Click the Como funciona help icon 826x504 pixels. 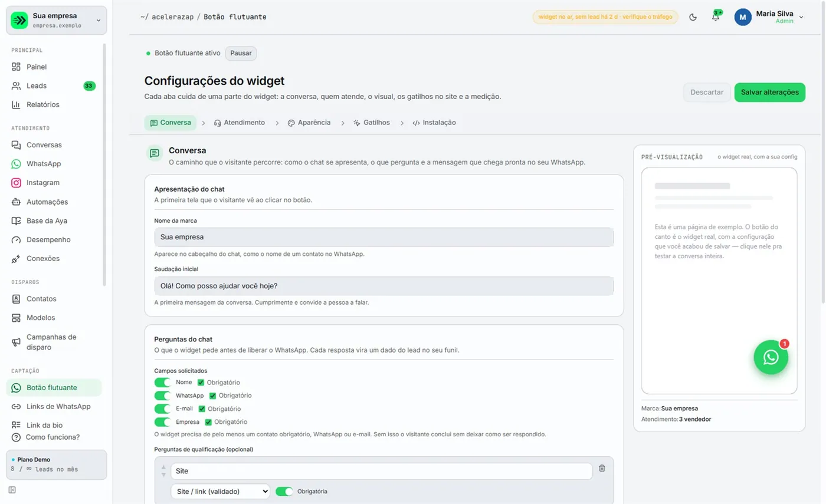pos(17,437)
